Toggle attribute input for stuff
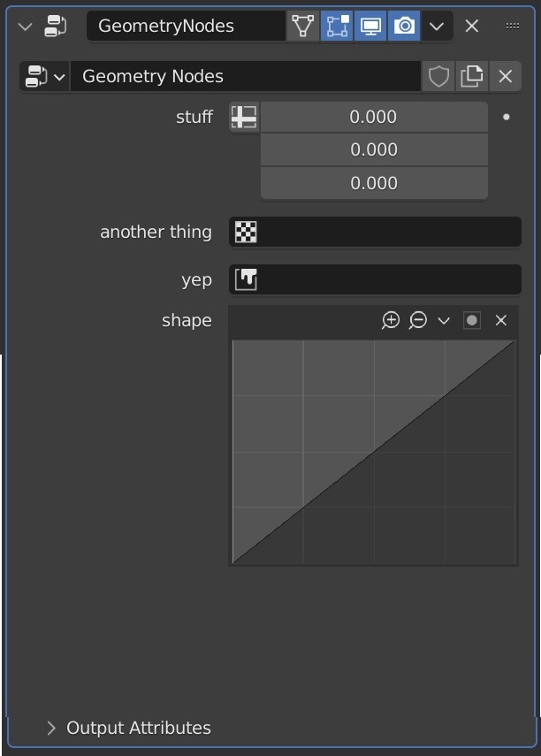 244,118
